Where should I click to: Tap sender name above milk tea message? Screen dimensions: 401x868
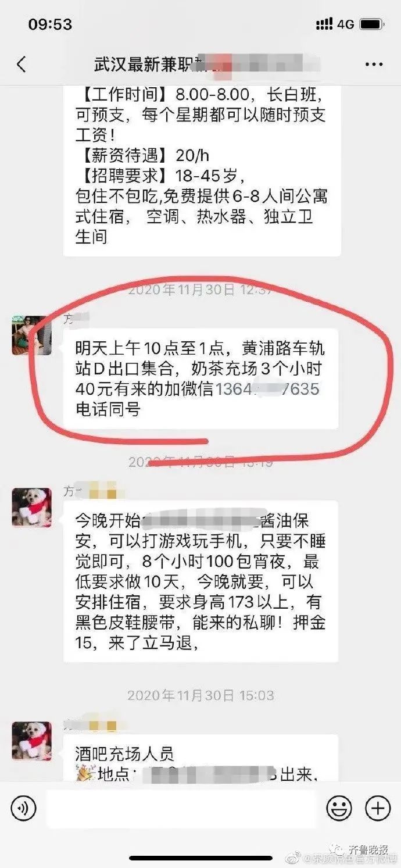(76, 317)
